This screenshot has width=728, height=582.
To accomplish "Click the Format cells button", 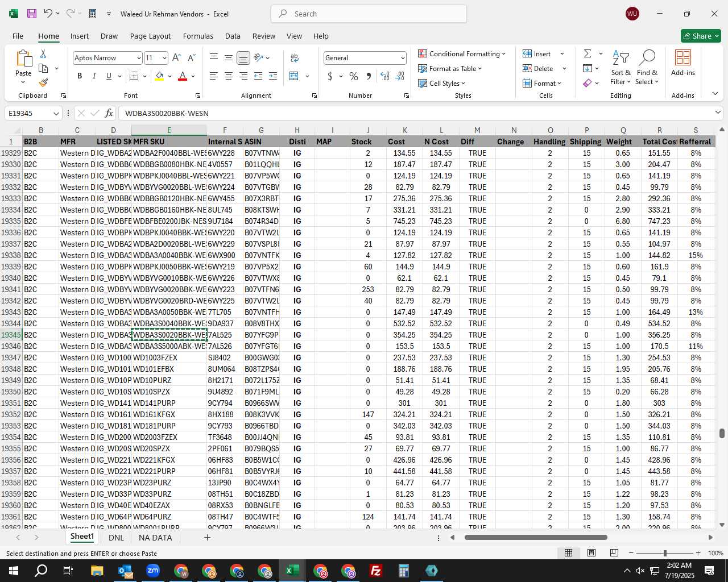I will pos(541,83).
